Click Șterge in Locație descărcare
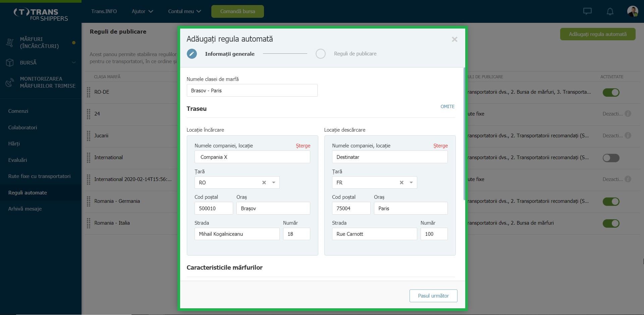Screen dimensions: 644x315 coord(440,146)
